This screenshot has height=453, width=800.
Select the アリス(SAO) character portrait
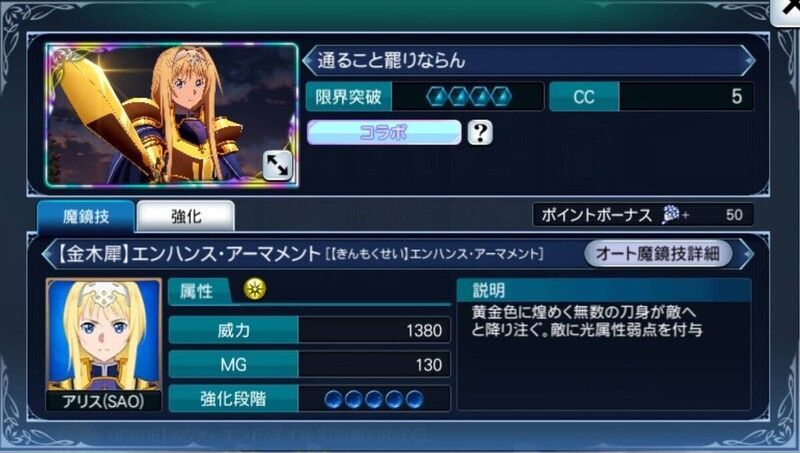tap(104, 344)
